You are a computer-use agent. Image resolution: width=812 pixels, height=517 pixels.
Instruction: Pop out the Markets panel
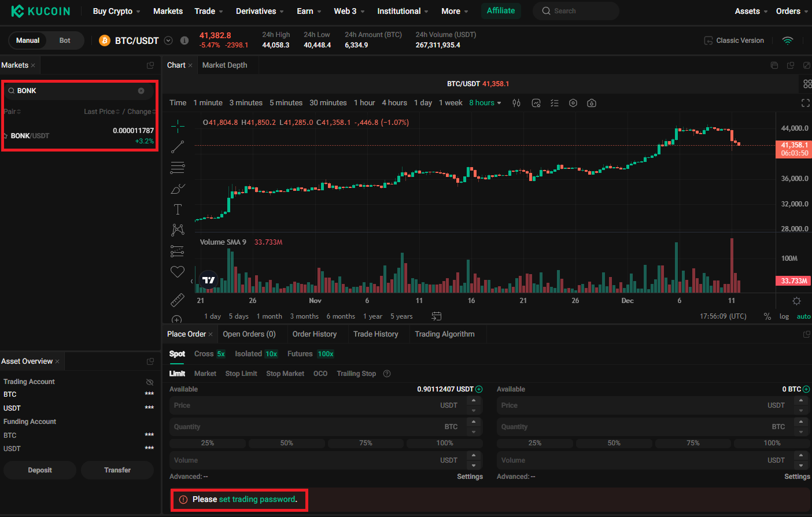point(150,65)
